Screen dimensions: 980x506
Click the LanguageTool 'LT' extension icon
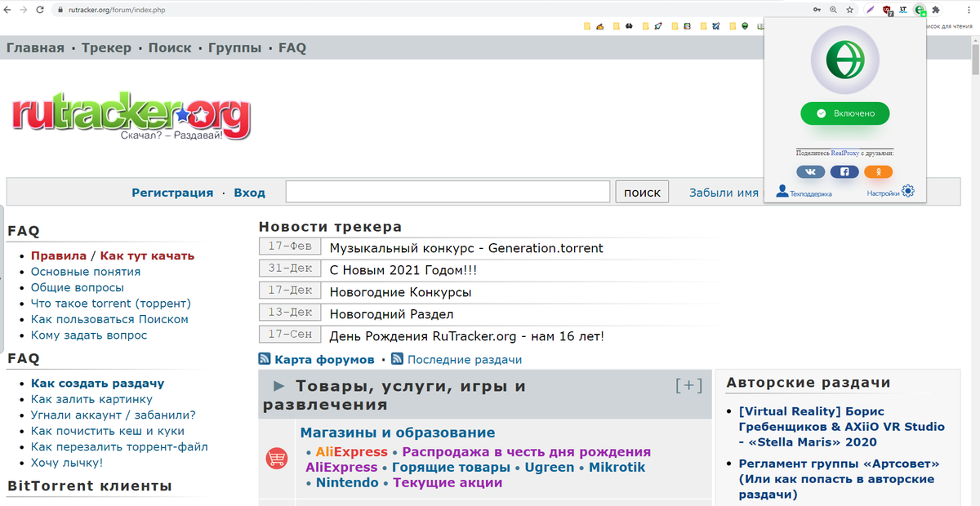[x=902, y=10]
